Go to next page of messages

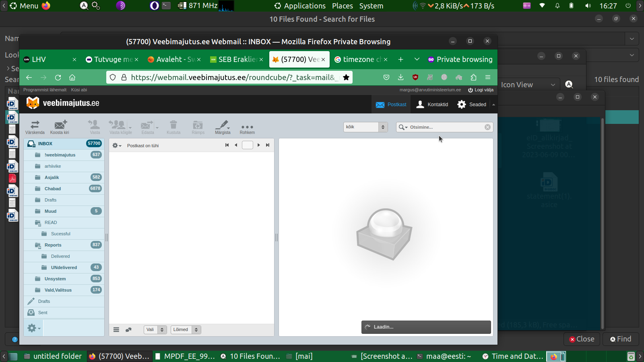tap(259, 145)
